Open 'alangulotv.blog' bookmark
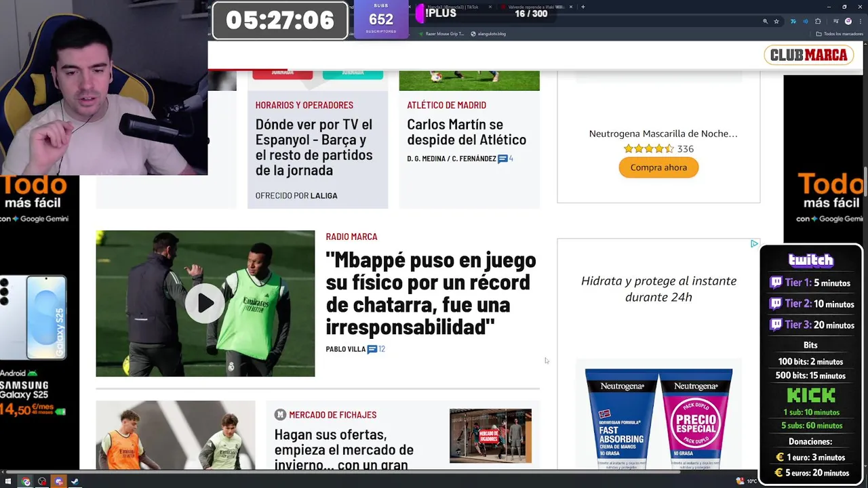The image size is (868, 488). [x=488, y=34]
